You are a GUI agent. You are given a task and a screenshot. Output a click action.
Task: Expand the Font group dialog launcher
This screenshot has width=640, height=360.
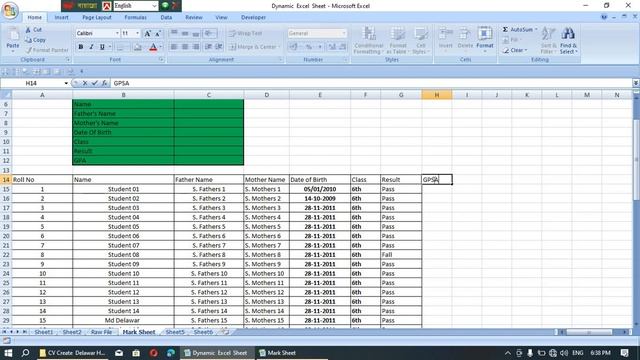162,60
